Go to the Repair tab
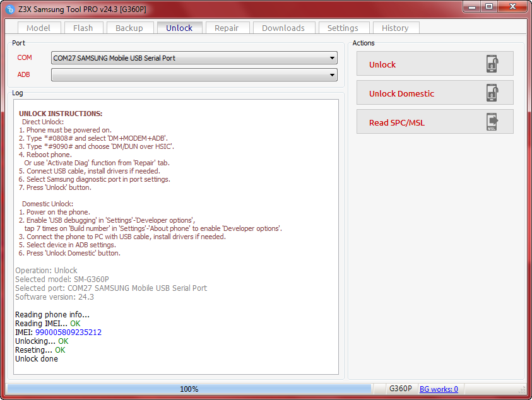Viewport: 532px width, 400px height. 227,28
